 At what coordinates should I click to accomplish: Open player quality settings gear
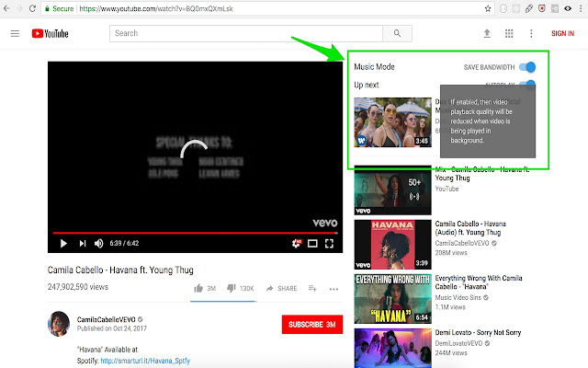pyautogui.click(x=296, y=243)
